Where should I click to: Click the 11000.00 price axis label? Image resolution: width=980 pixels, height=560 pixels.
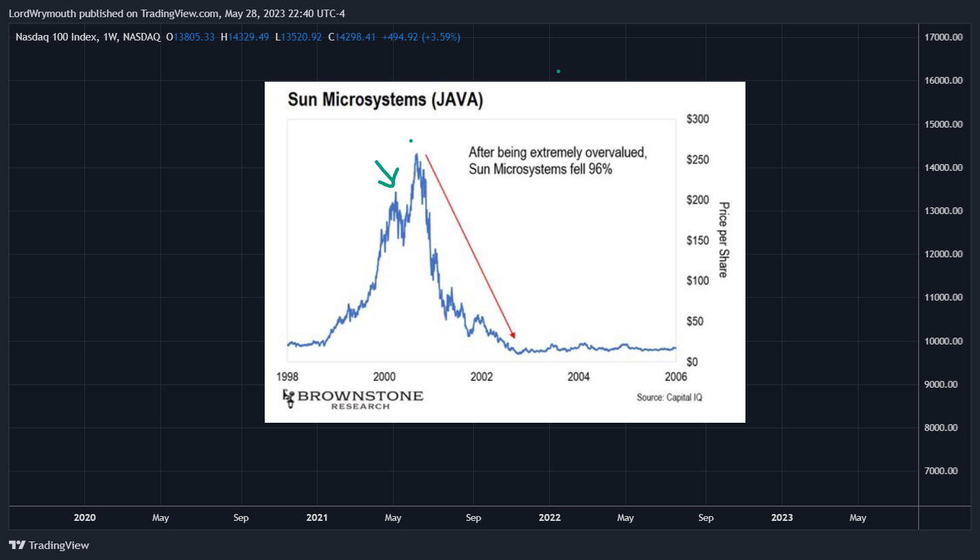pos(944,297)
